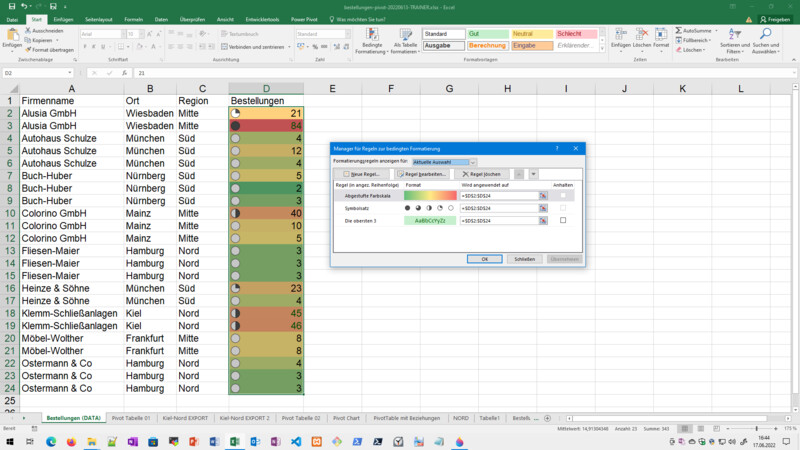Click the Füllbereich icon in ribbon

(679, 40)
